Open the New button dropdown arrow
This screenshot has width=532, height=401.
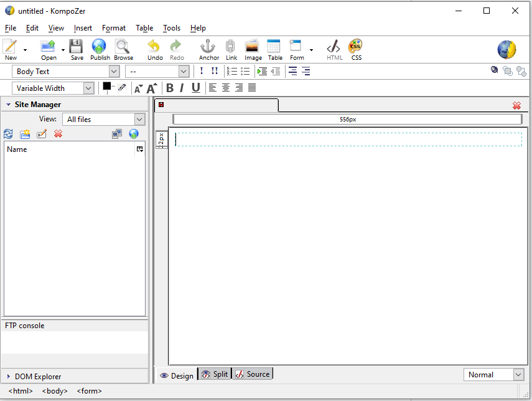(x=25, y=50)
